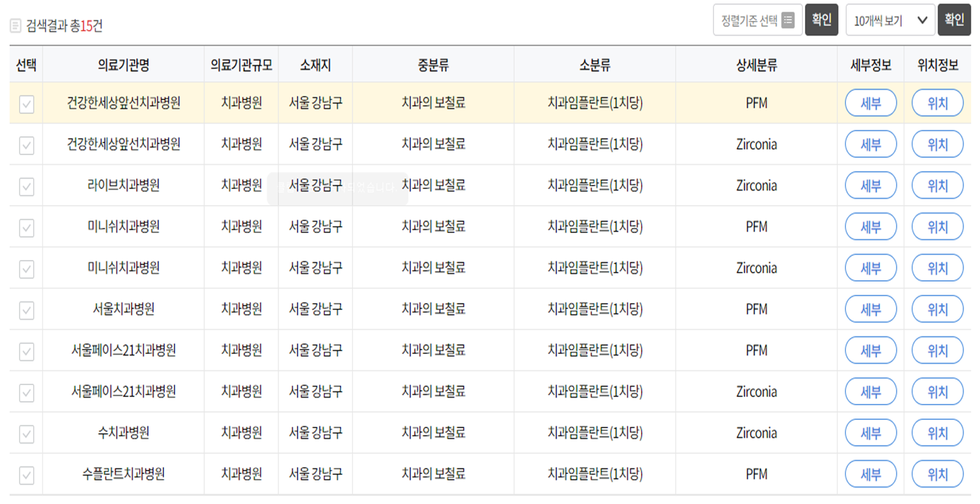Show 위치 location for 서울페이스21치과병원 PFM
The width and height of the screenshot is (980, 504).
(x=938, y=350)
